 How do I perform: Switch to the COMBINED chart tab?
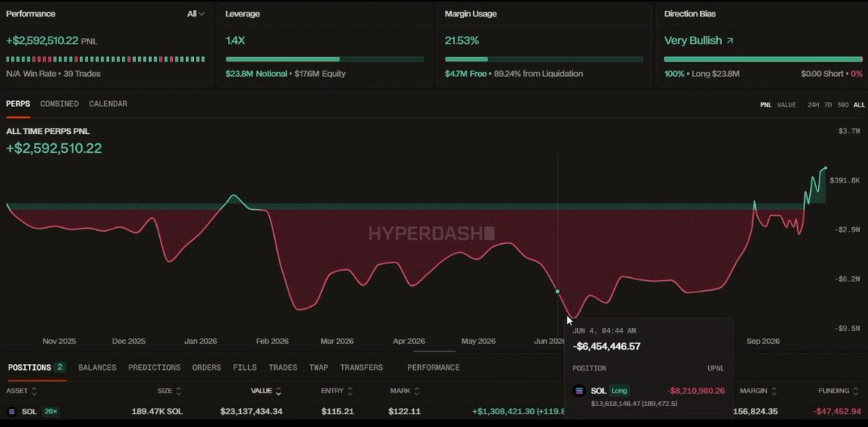[x=59, y=104]
